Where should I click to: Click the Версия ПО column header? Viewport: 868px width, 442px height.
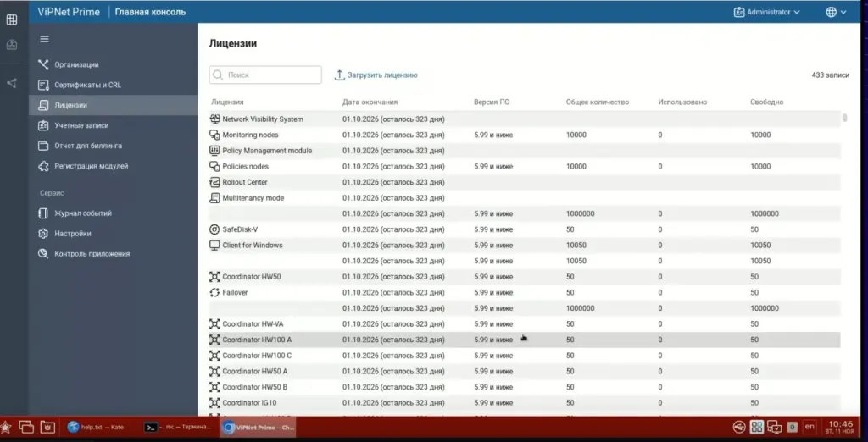(x=492, y=102)
